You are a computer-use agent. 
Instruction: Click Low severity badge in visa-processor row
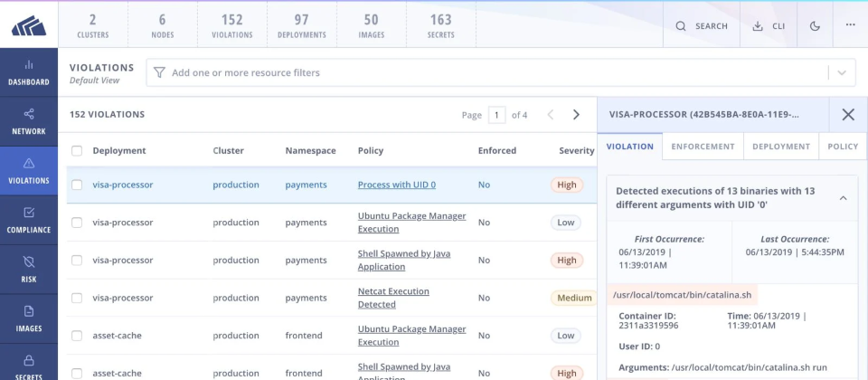566,223
